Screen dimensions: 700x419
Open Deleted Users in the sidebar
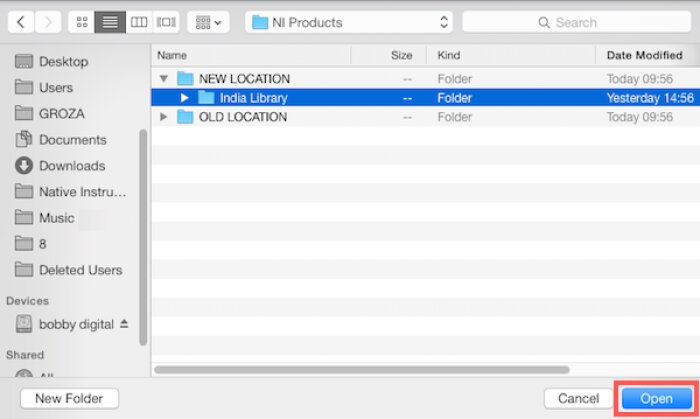(68, 270)
